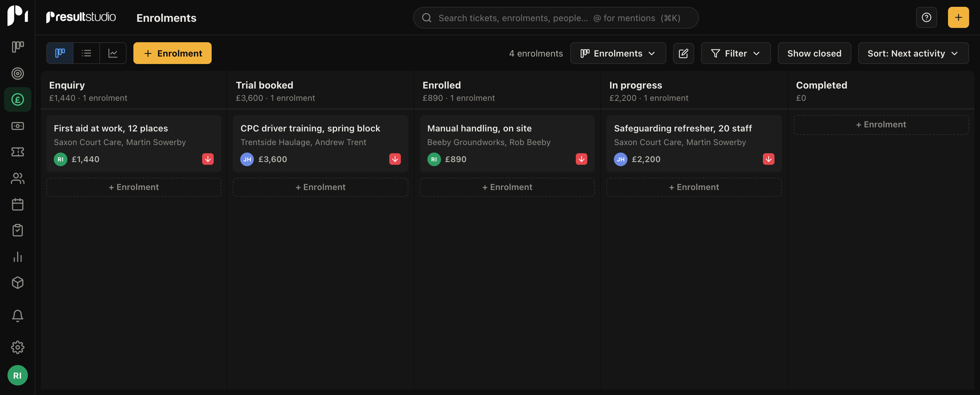Open the settings gear icon

click(x=17, y=347)
